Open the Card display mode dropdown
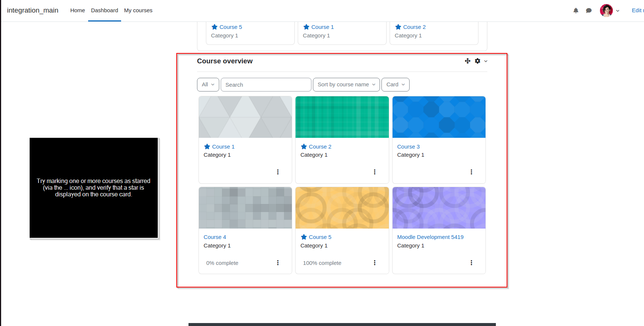644x326 pixels. click(x=396, y=84)
